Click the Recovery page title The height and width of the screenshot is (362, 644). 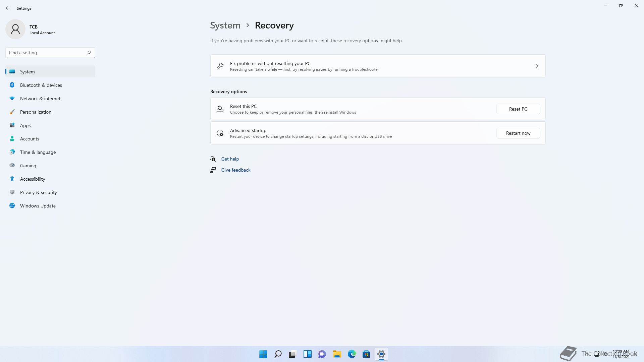point(274,25)
